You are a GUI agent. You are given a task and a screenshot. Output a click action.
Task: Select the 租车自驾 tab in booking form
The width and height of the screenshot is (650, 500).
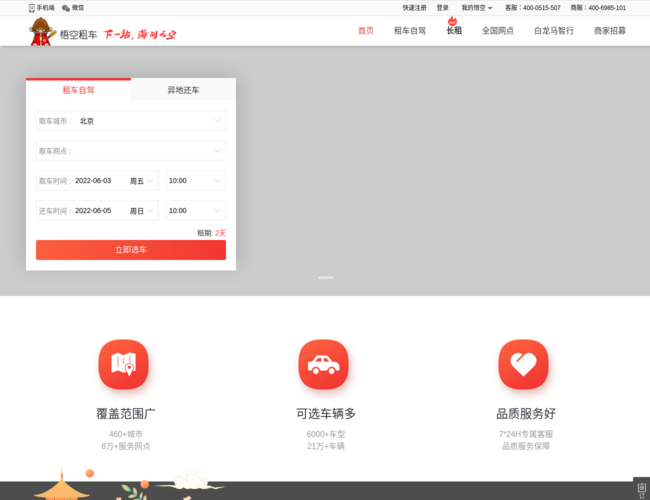point(78,90)
